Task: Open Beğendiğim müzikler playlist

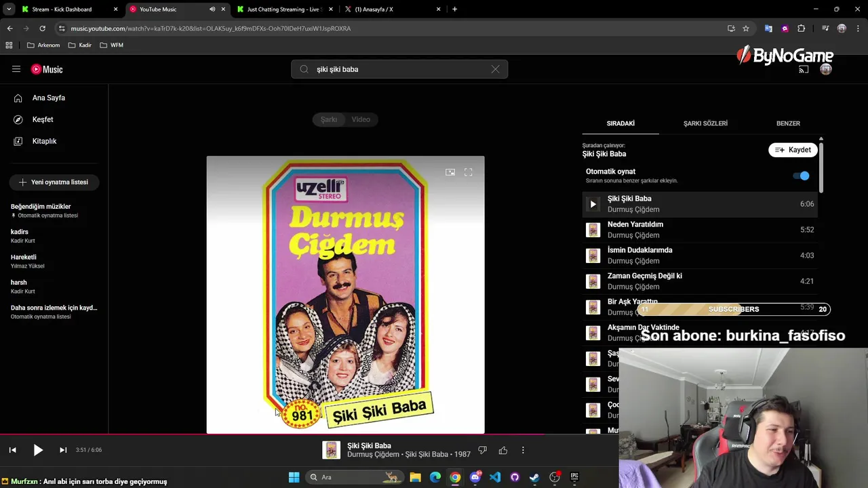Action: tap(54, 210)
